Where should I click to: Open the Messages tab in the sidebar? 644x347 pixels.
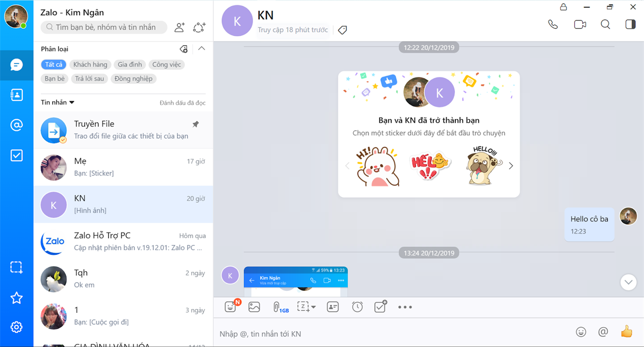pos(16,65)
